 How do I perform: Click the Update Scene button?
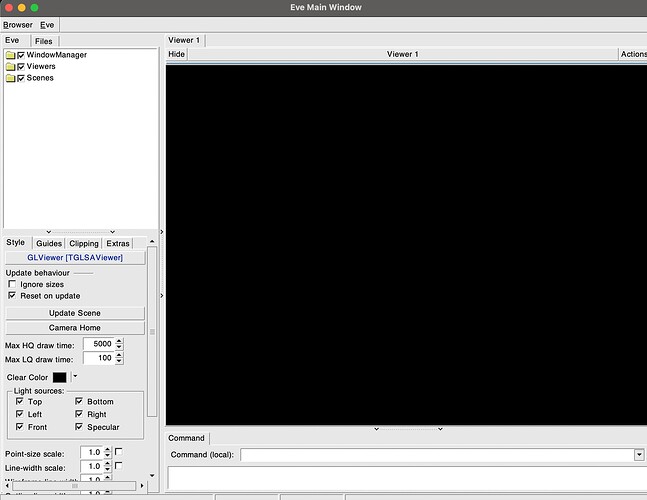point(75,313)
